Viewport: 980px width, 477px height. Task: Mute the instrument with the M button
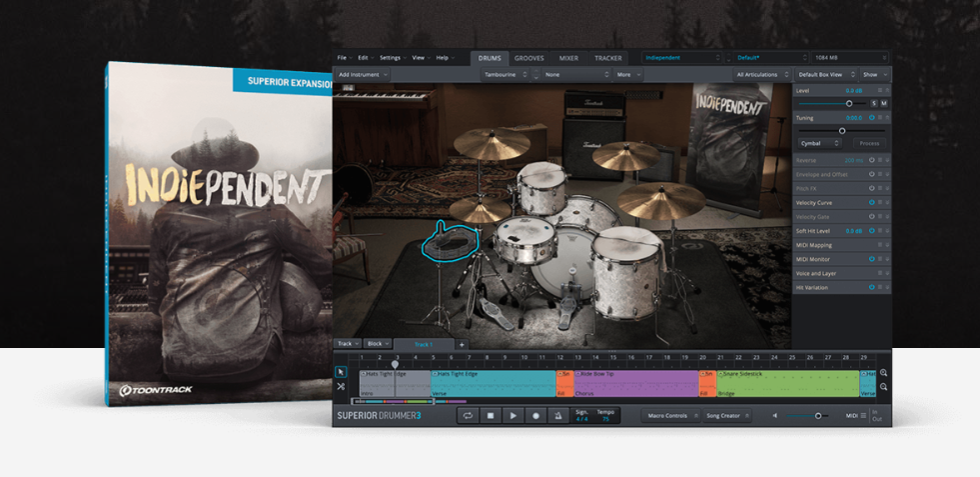884,103
